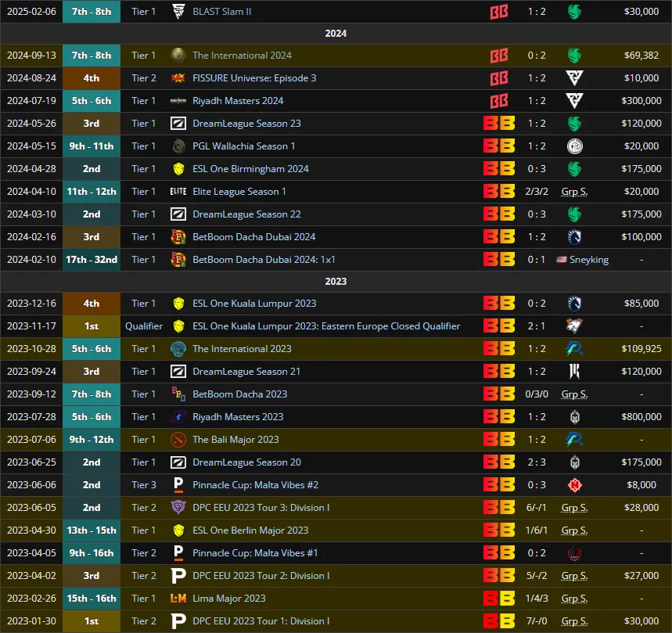Open The Bali Major 2023 link

click(235, 440)
